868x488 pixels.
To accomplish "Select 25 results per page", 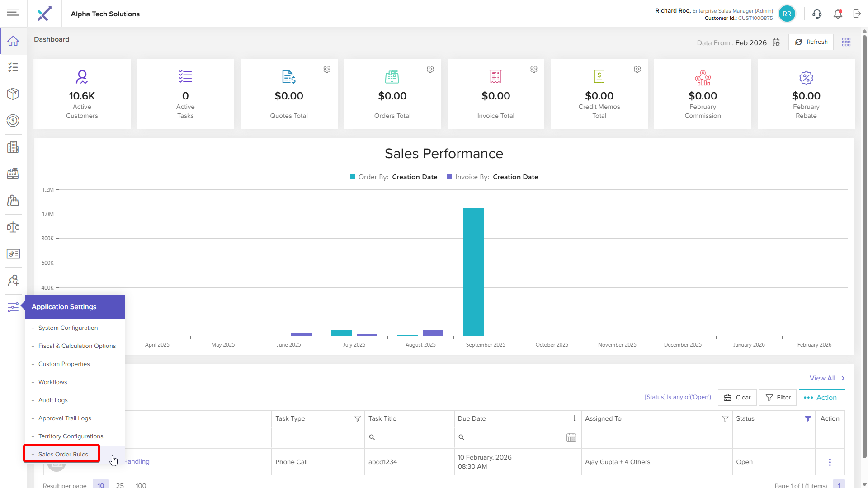I will (120, 485).
